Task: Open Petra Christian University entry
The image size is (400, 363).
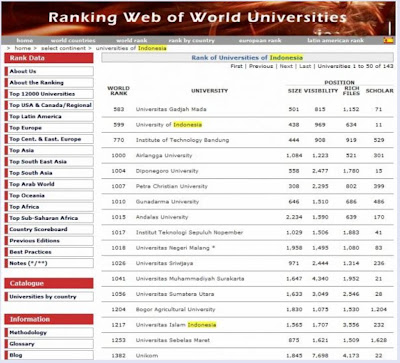Action: [171, 186]
